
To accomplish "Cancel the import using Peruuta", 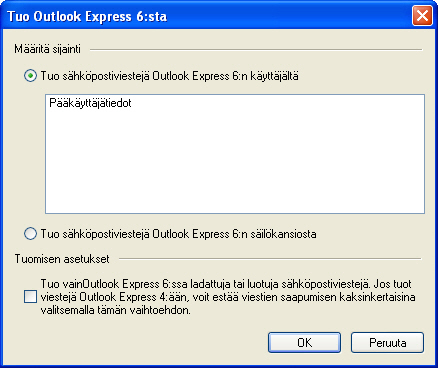I will click(387, 342).
